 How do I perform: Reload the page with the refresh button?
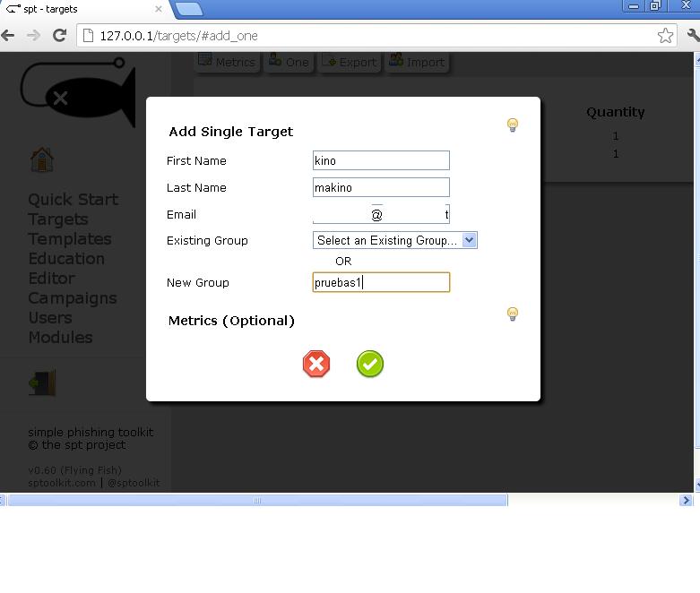point(60,36)
